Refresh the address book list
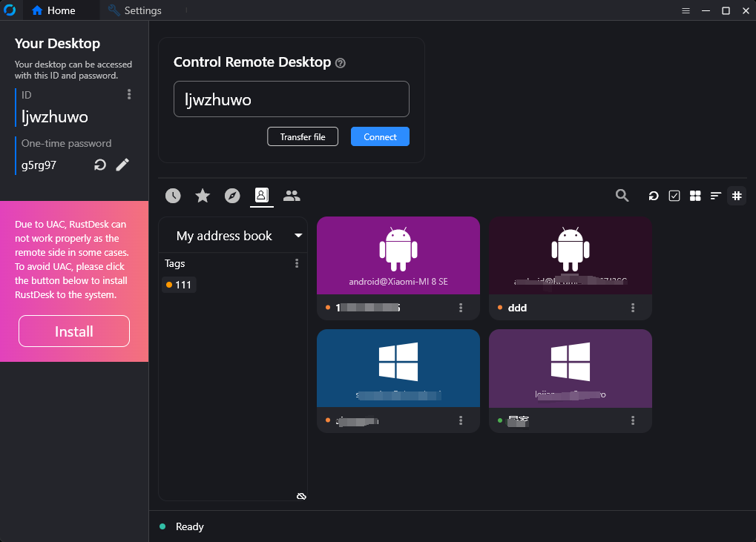This screenshot has height=542, width=756. pos(654,196)
